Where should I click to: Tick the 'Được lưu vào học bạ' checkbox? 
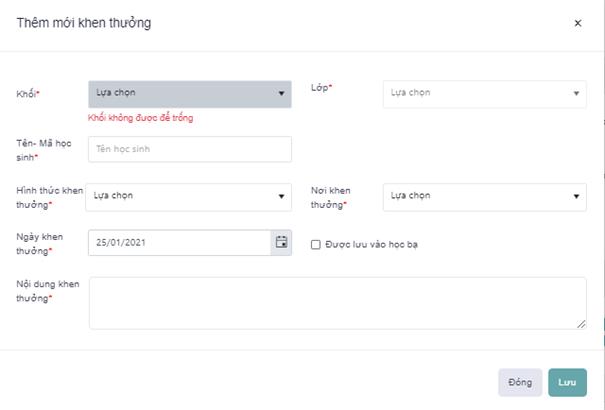pyautogui.click(x=316, y=244)
